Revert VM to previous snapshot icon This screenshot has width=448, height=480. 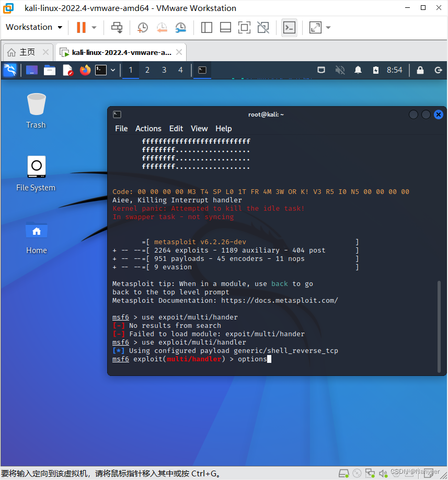pyautogui.click(x=162, y=28)
